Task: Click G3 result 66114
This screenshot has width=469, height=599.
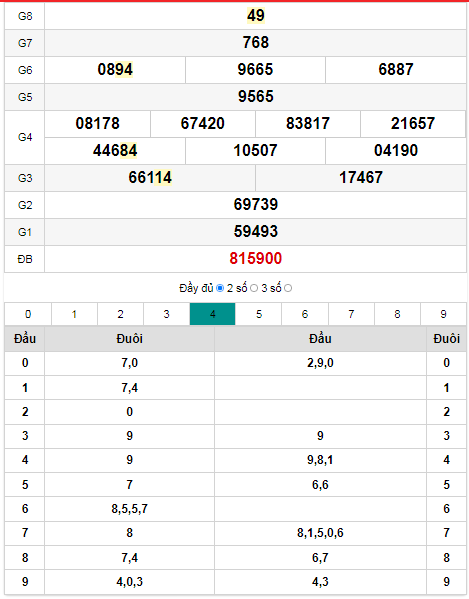Action: click(150, 178)
